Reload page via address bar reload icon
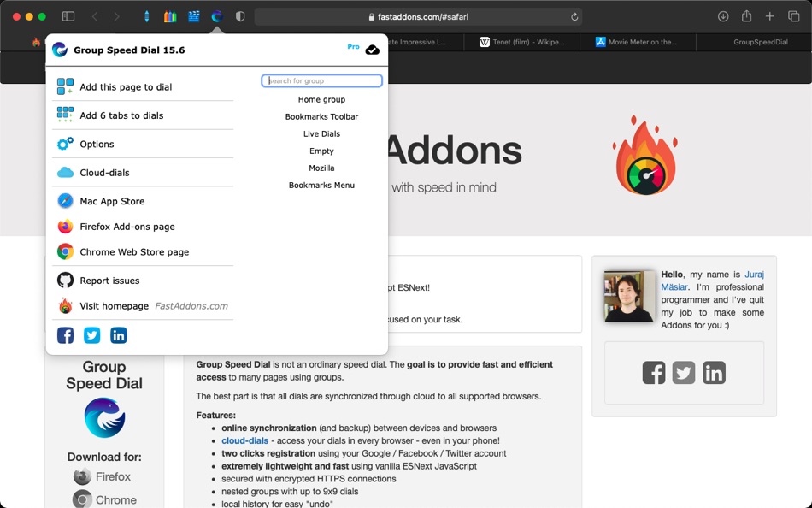The height and width of the screenshot is (508, 812). [574, 16]
